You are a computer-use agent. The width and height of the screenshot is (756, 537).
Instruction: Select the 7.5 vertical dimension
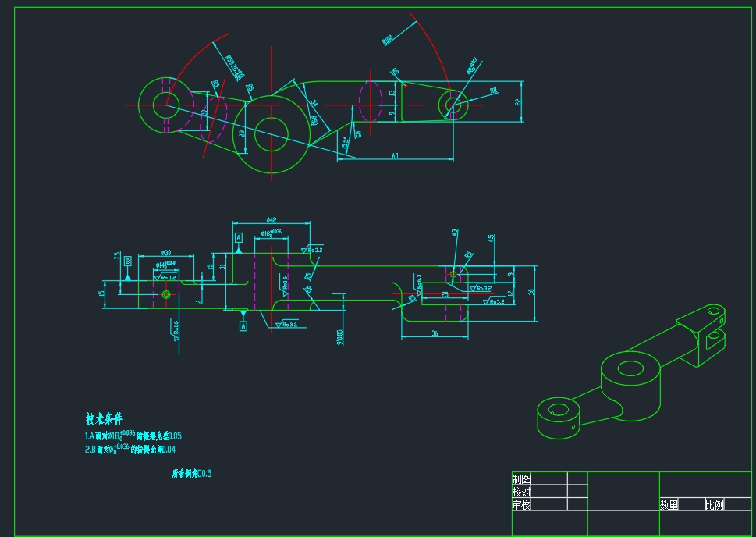116,256
